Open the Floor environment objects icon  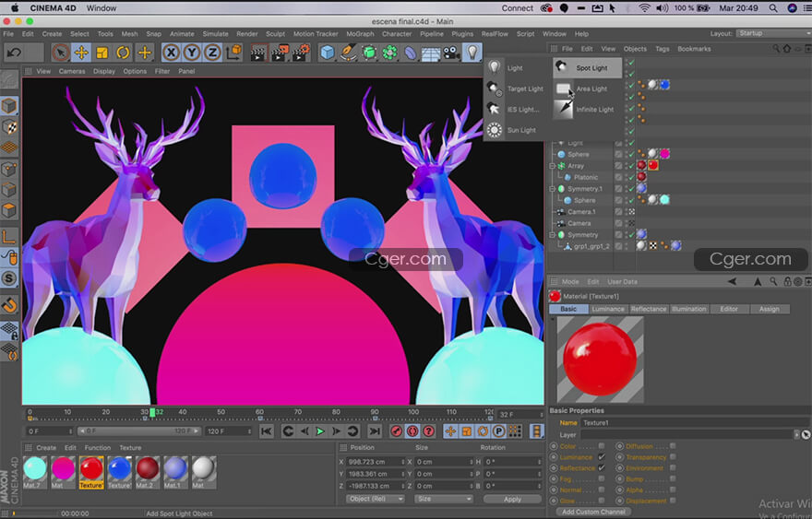[431, 53]
